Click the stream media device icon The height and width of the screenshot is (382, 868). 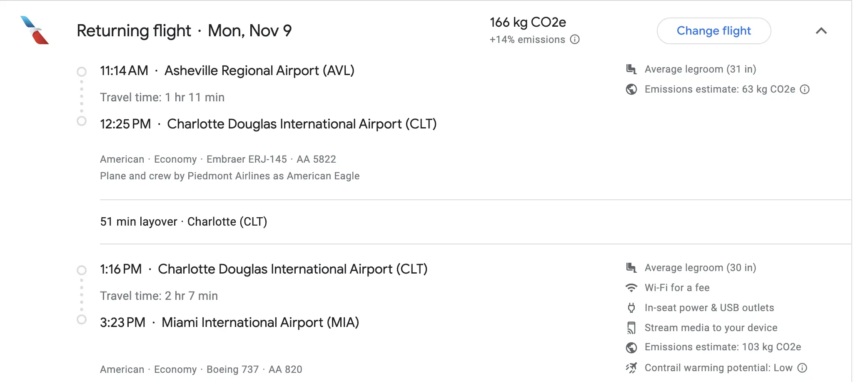tap(631, 328)
